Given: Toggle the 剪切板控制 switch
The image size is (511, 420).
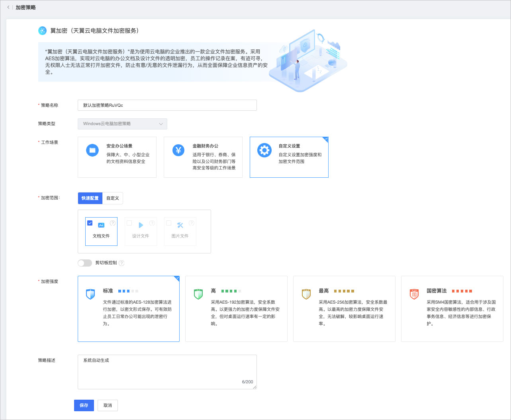Looking at the screenshot, I should click(85, 263).
